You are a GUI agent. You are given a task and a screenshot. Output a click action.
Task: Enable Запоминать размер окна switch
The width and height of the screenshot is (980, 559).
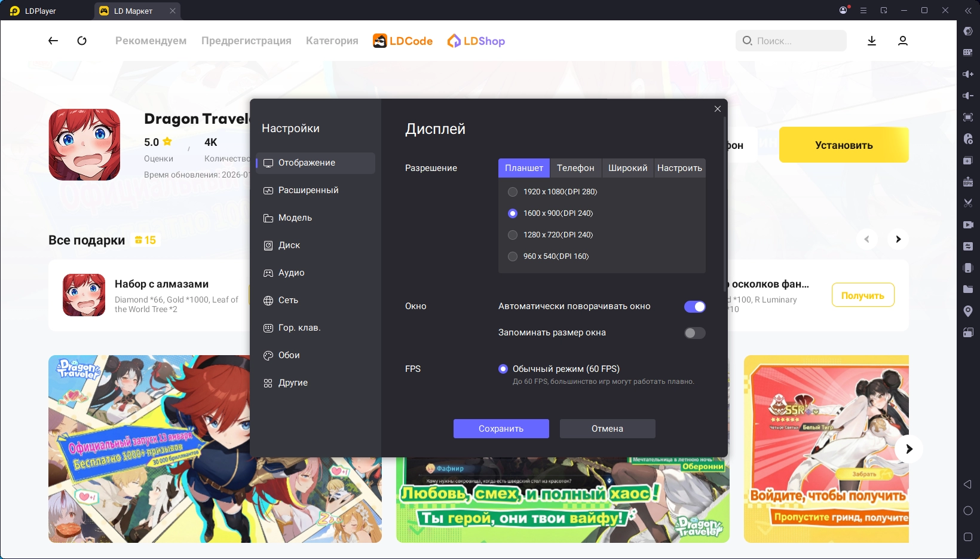(x=695, y=333)
